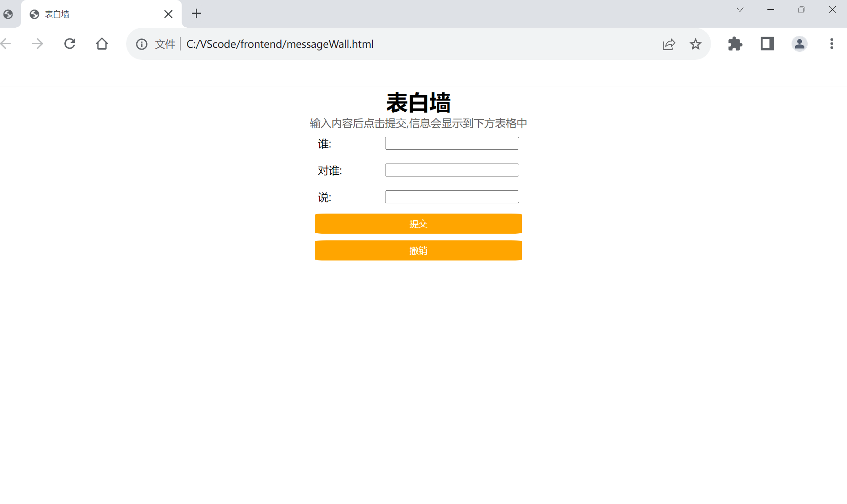Viewport: 847px width, 504px height.
Task: Open the Chrome three-dot menu
Action: point(832,44)
